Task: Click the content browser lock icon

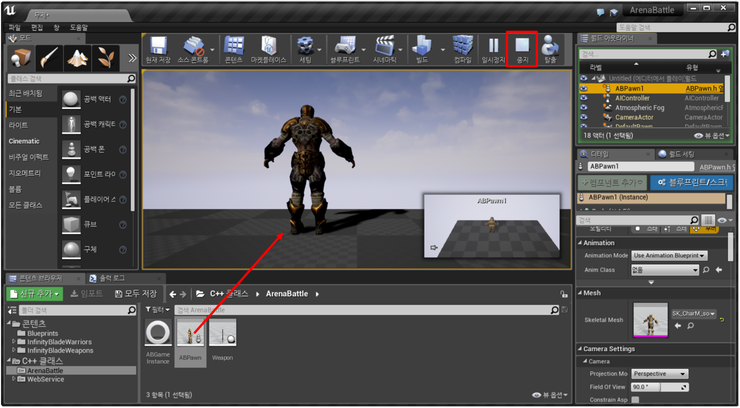Action: [x=563, y=294]
